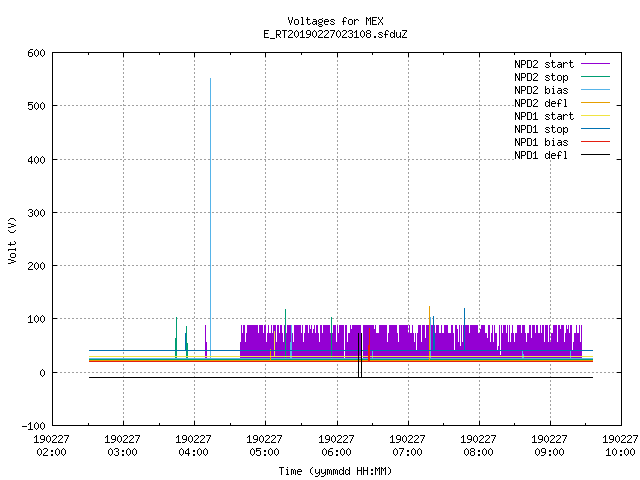Click the black NPD1 defl legend line
Image resolution: width=640 pixels, height=480 pixels.
(596, 155)
